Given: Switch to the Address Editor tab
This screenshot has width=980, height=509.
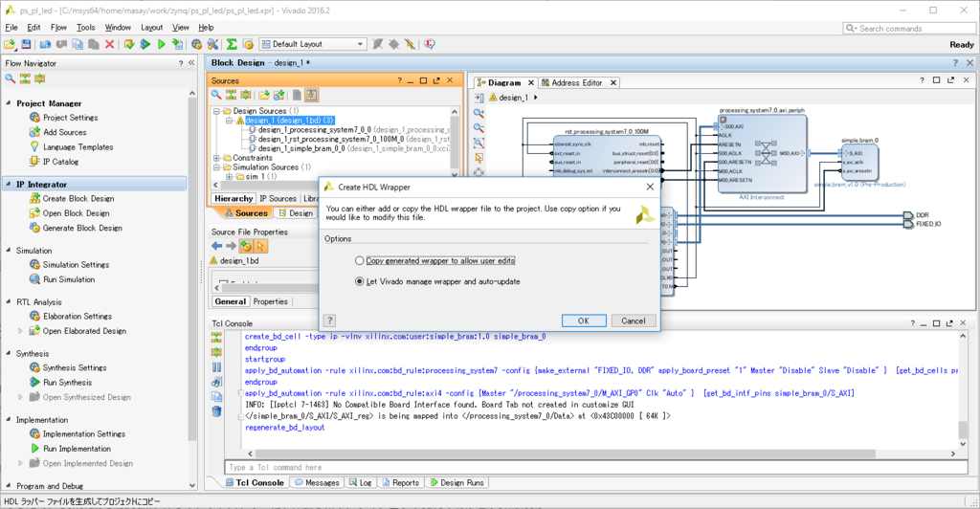Looking at the screenshot, I should pyautogui.click(x=577, y=82).
